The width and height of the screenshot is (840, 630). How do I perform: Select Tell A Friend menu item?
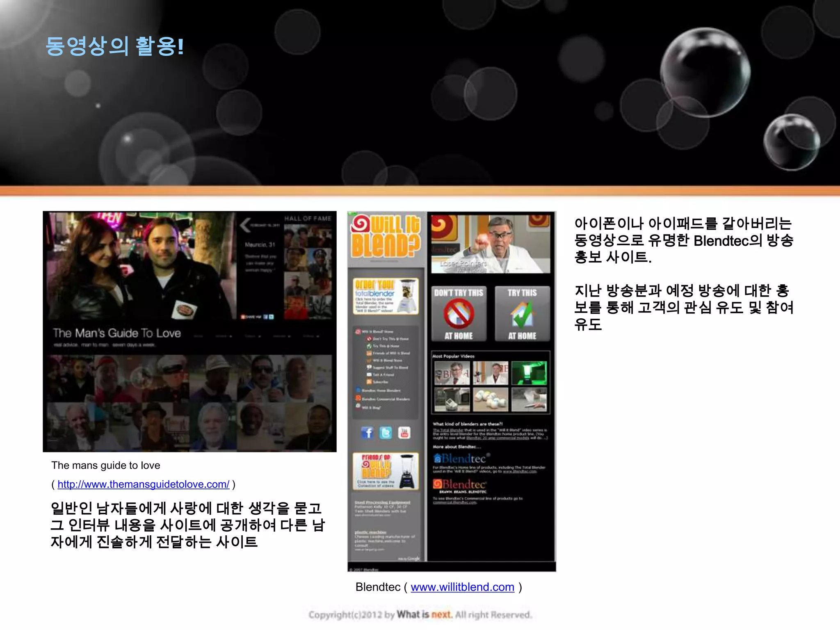click(x=381, y=375)
